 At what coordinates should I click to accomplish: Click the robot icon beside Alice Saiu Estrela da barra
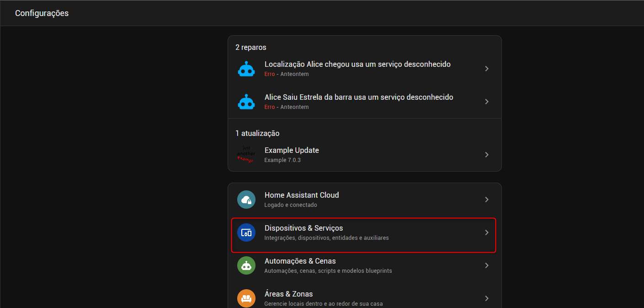[246, 101]
